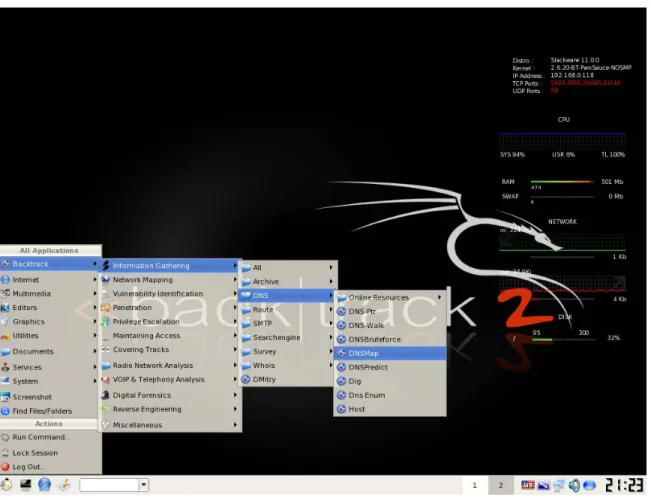This screenshot has height=500, width=651.
Task: Switch to virtual desktop 1
Action: pyautogui.click(x=475, y=485)
